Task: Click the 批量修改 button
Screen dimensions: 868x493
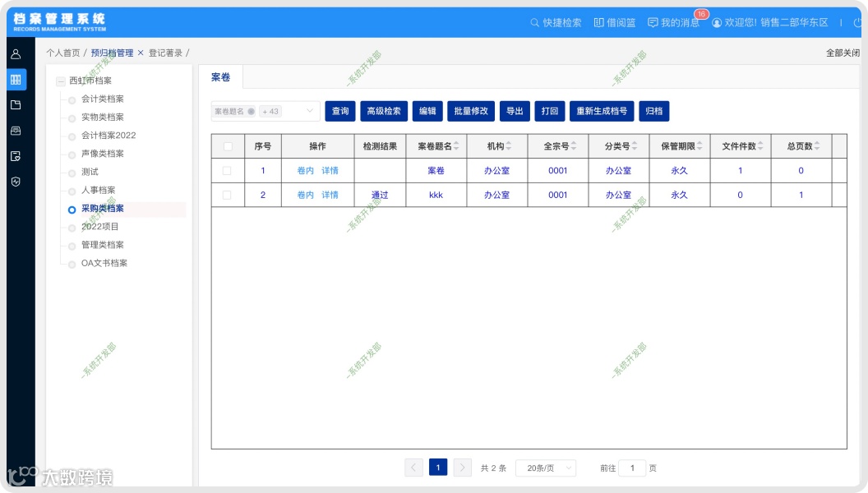Action: coord(471,111)
